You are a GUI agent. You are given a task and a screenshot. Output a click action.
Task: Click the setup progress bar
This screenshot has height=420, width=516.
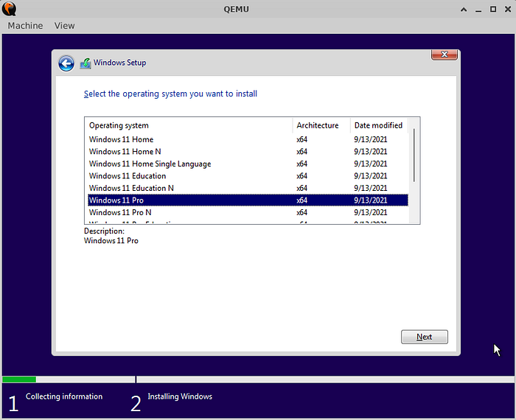tap(258, 379)
